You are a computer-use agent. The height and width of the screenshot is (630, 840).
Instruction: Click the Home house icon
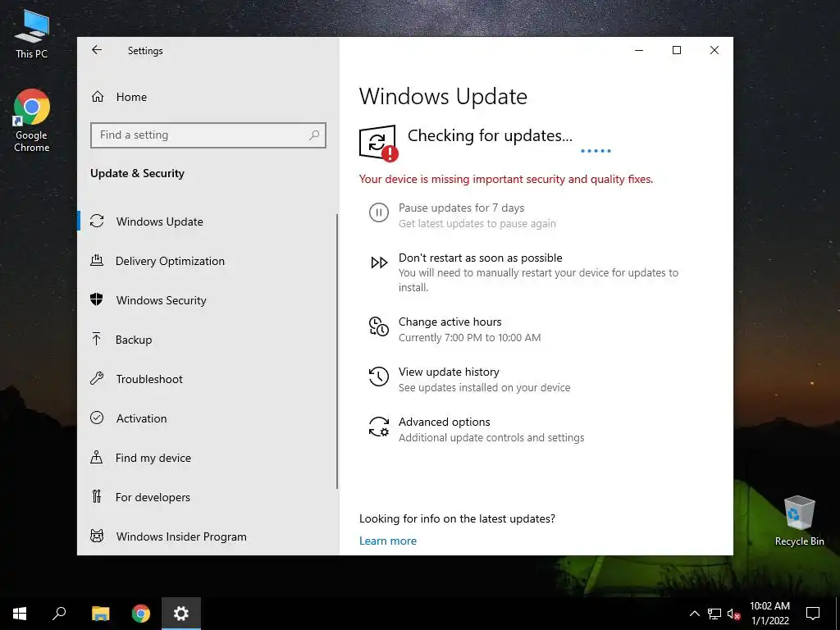pyautogui.click(x=98, y=97)
